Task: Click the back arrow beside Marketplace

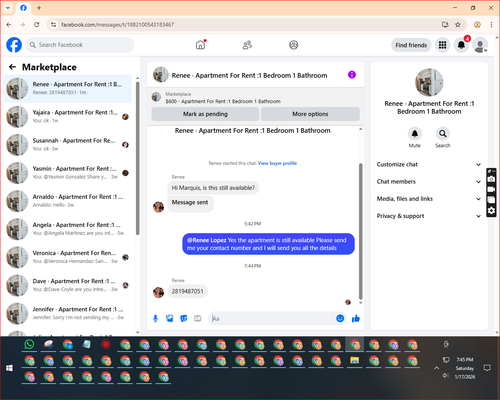Action: coord(13,67)
